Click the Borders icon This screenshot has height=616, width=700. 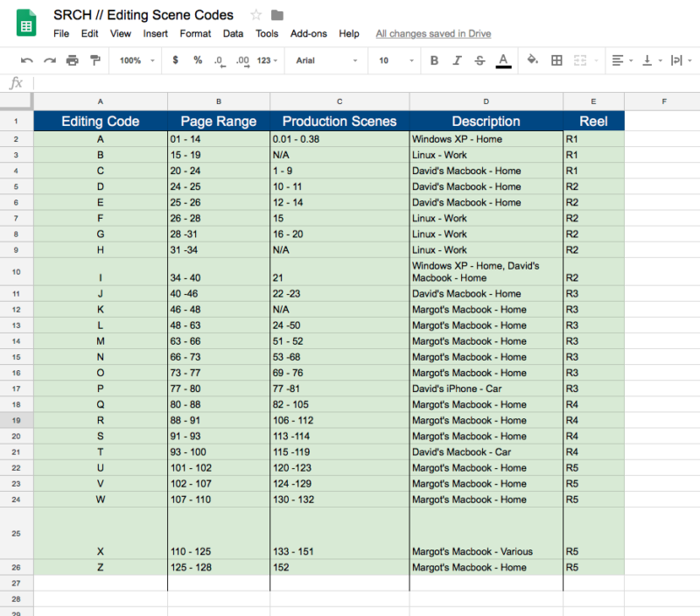coord(556,60)
